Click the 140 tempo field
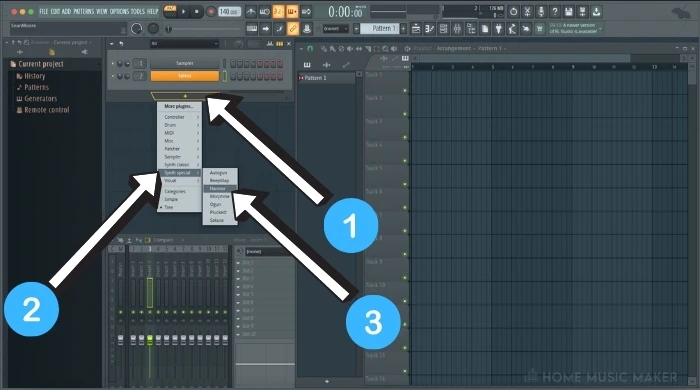Viewport: 700px width, 390px height. tap(229, 12)
